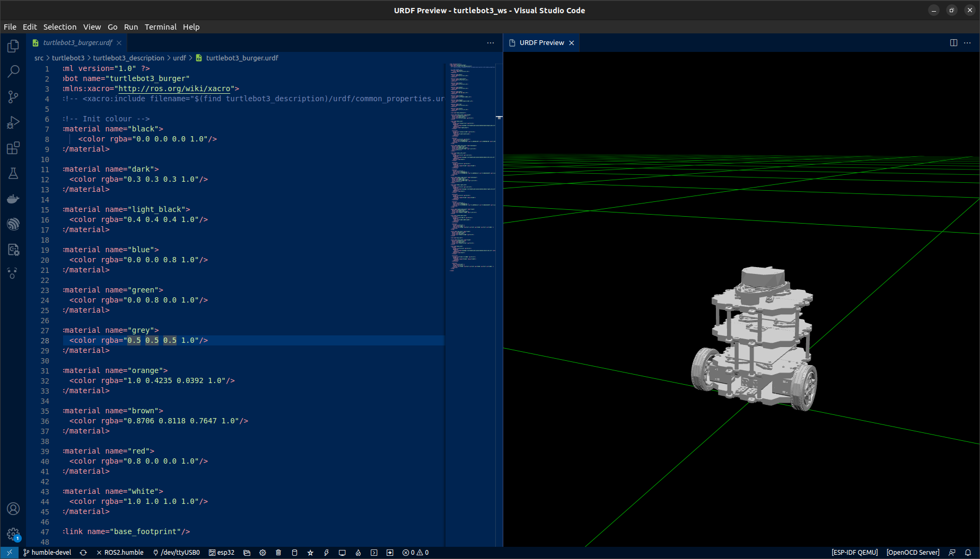Switch to the turtlebot3_burger.urdf tab
This screenshot has height=559, width=980.
click(77, 43)
